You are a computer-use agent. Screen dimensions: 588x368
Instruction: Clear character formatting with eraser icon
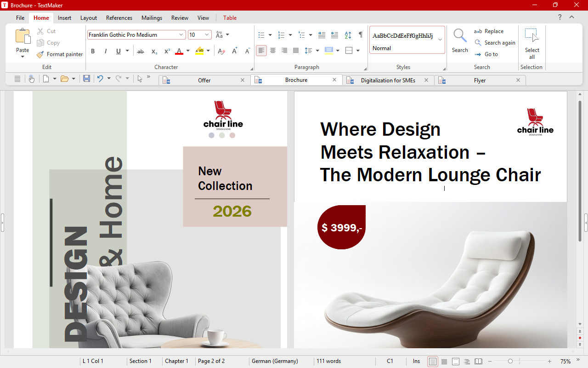pyautogui.click(x=221, y=51)
